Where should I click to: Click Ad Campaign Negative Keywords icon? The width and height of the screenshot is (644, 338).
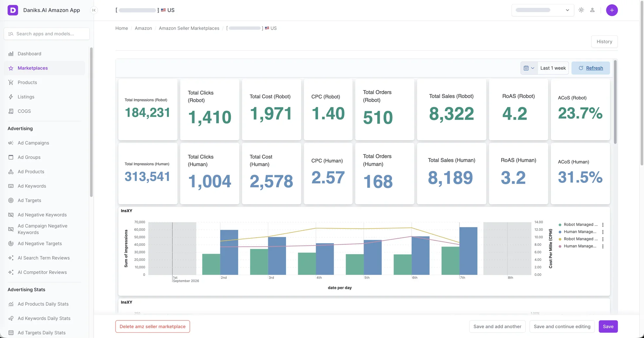11,229
